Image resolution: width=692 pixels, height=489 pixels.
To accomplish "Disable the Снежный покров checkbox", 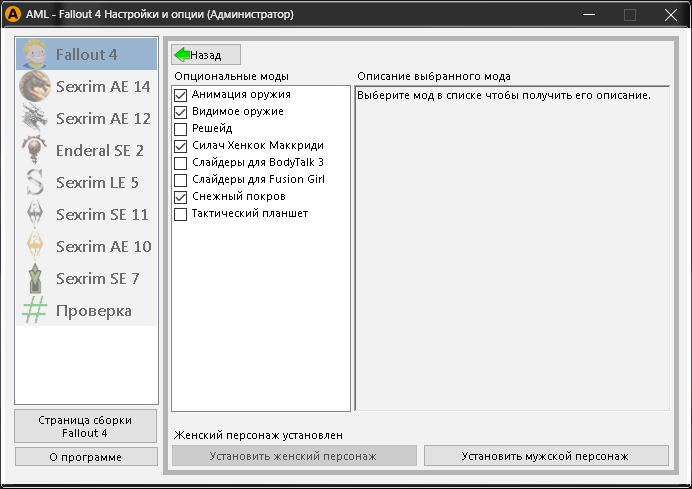I will point(181,197).
